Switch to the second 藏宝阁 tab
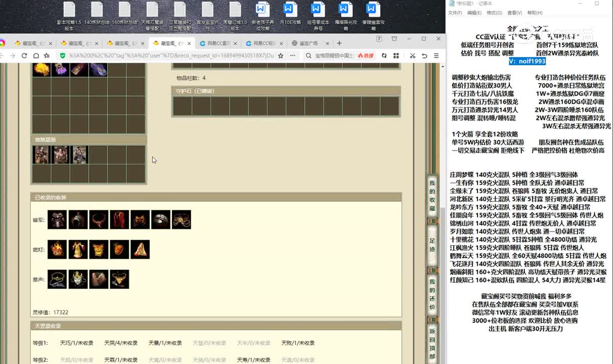 click(78, 43)
